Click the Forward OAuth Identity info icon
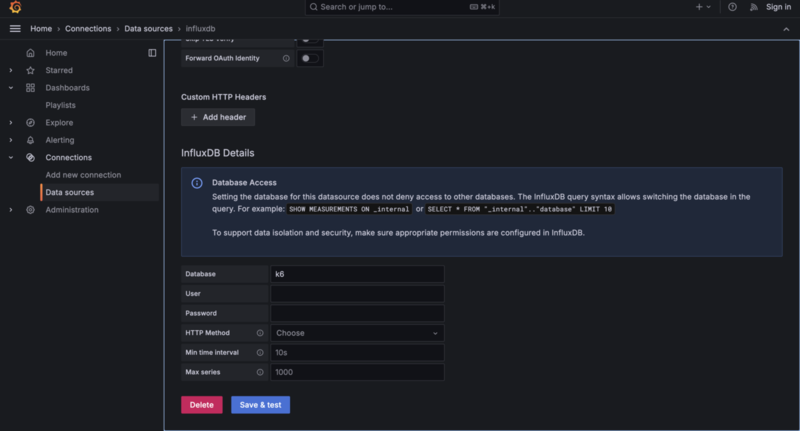Screen dimensions: 800x431 tap(286, 58)
